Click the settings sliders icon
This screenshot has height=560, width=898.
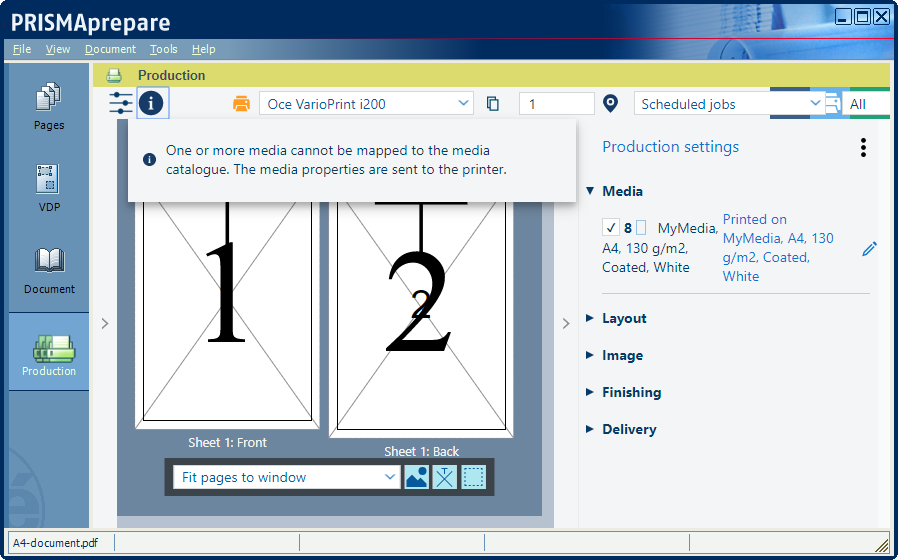coord(121,103)
